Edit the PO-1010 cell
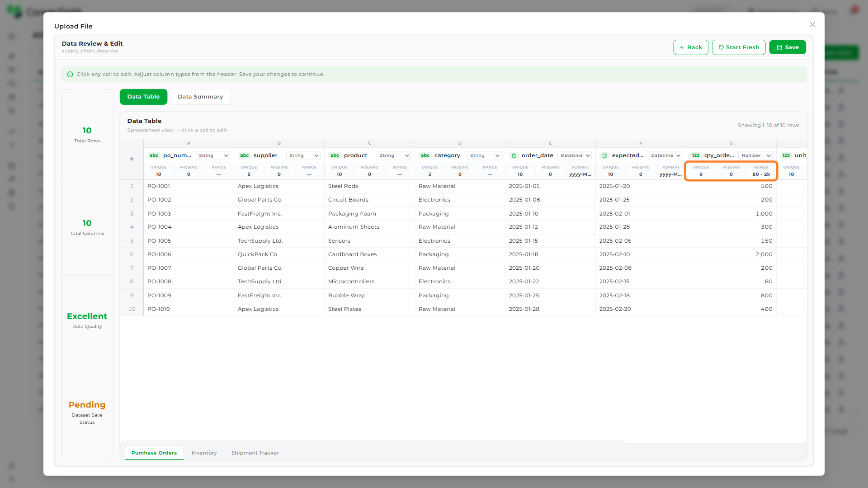Image resolution: width=868 pixels, height=488 pixels. click(x=189, y=309)
